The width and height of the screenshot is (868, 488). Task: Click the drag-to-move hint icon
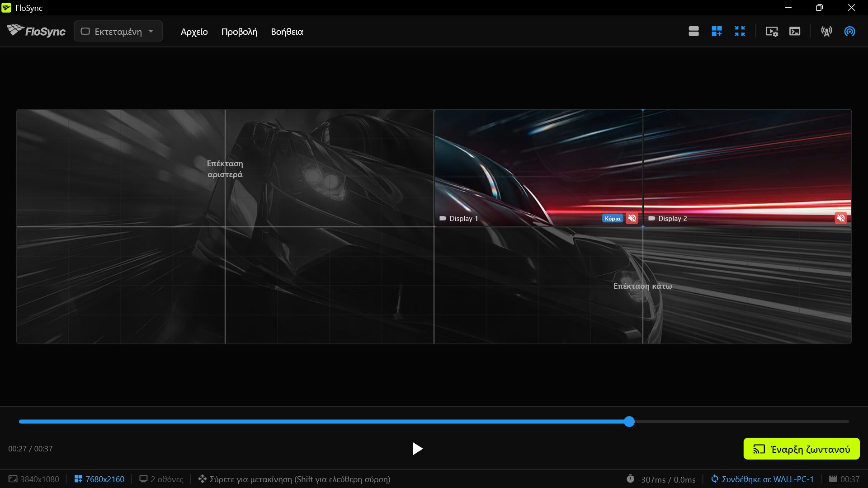click(x=203, y=479)
